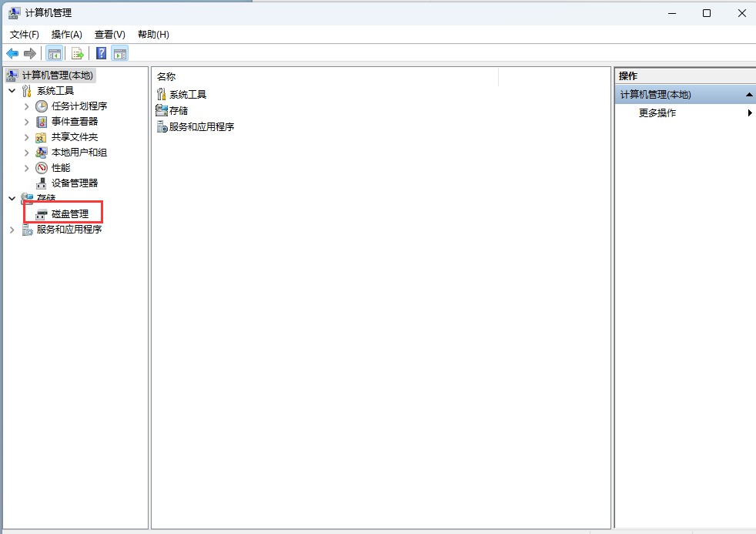Click the Export List toolbar icon
The height and width of the screenshot is (534, 756).
(x=77, y=53)
